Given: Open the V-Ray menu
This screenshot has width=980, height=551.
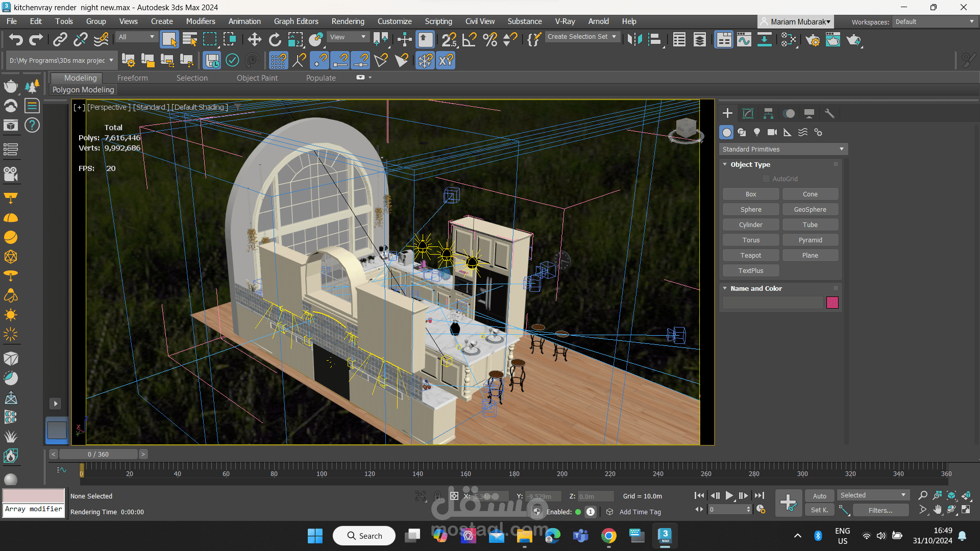Looking at the screenshot, I should pos(565,21).
